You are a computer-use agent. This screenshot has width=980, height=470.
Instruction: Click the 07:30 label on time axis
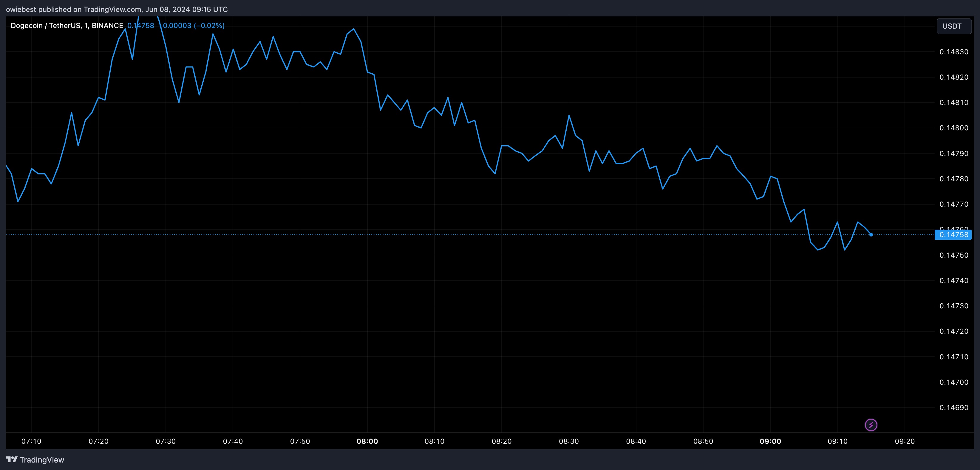coord(166,441)
